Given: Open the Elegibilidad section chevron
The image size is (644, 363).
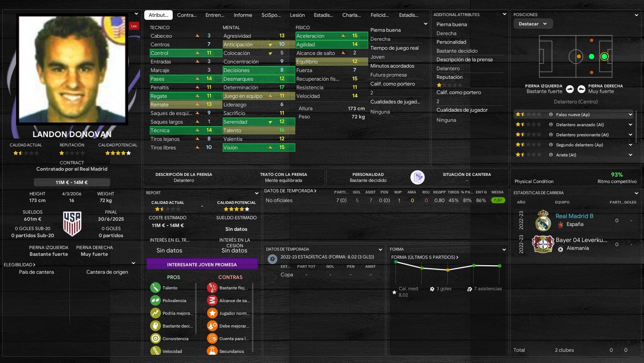Looking at the screenshot, I should (x=133, y=263).
